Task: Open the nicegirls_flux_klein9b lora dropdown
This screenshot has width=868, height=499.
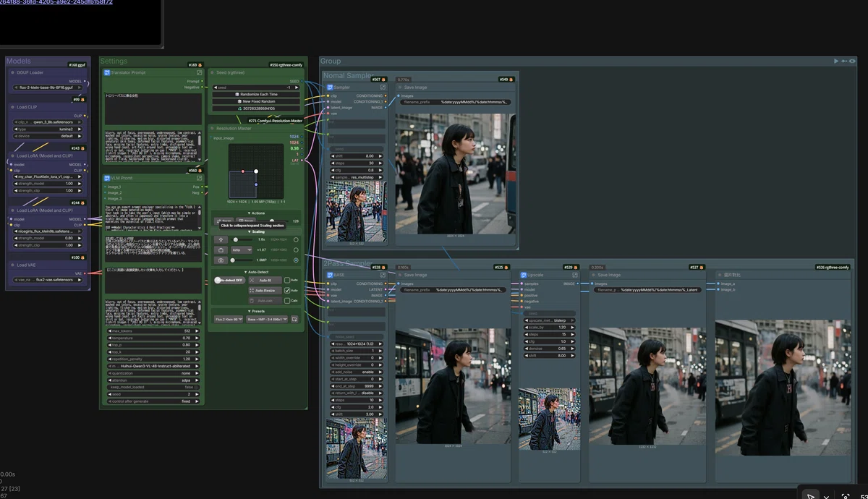Action: [46, 231]
